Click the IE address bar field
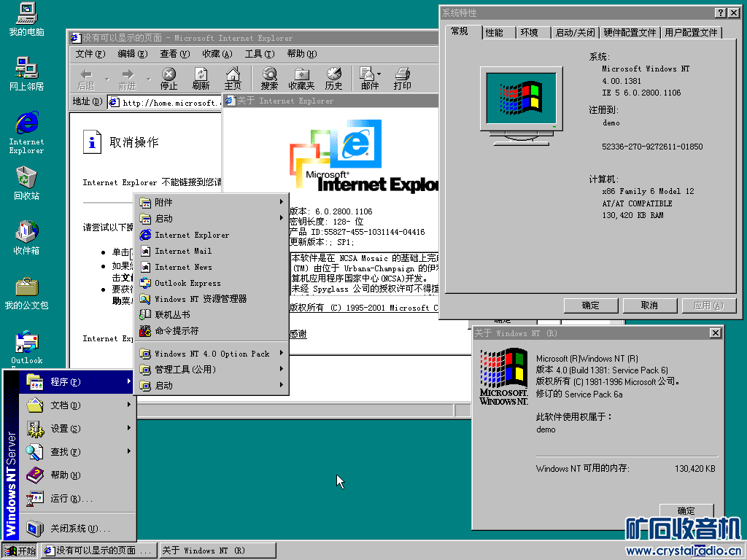The image size is (747, 560). pos(165,102)
